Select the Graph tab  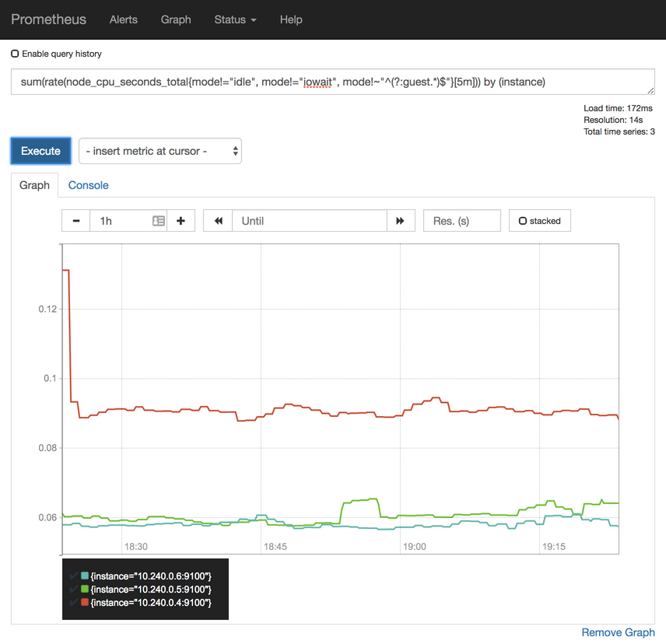tap(34, 185)
